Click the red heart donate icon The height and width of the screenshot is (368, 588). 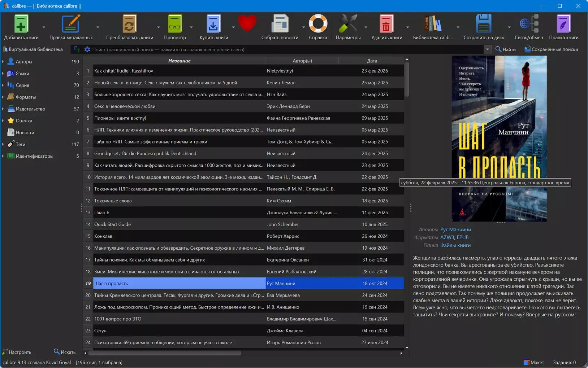click(x=247, y=23)
